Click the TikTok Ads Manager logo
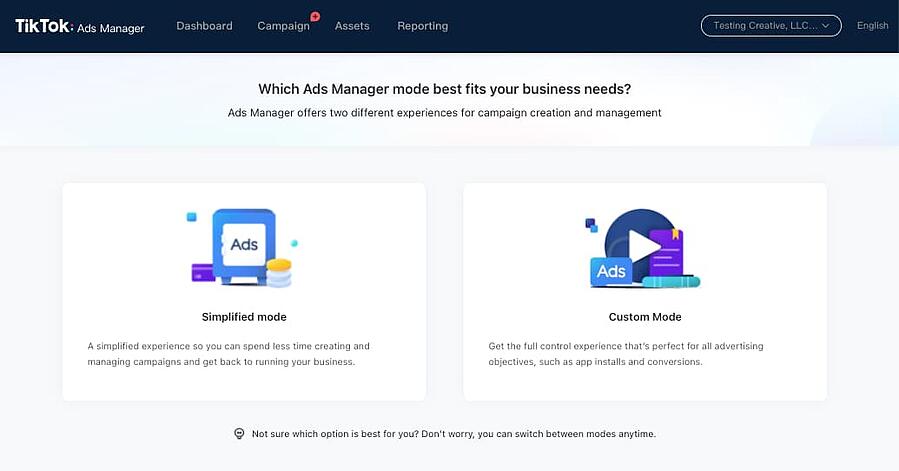Screen dimensions: 899x471 (80, 26)
